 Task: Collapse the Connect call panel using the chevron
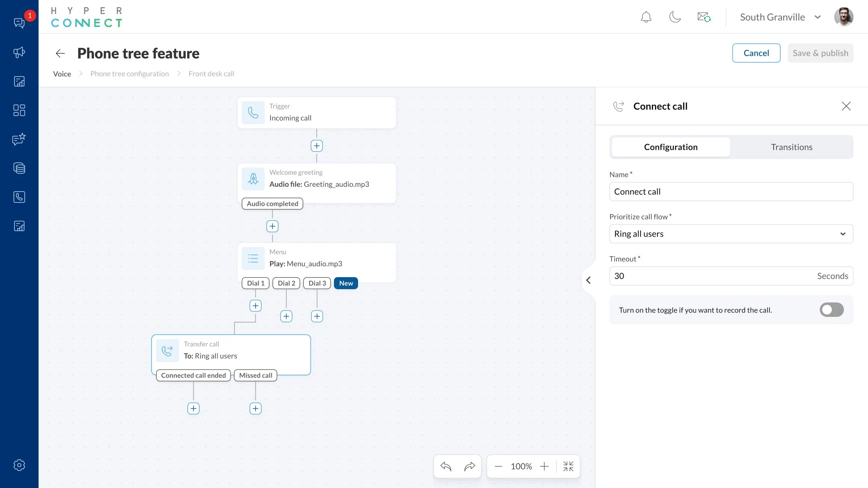[x=589, y=280]
